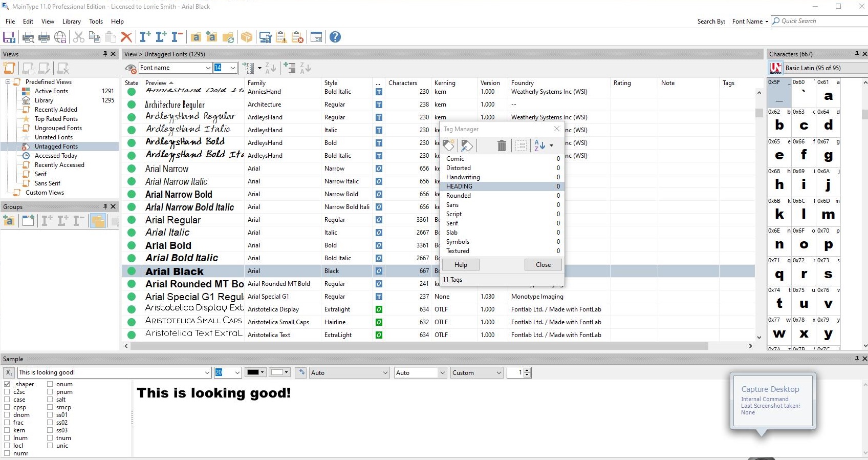Viewport: 868px width, 460px height.
Task: Enable the c2sc feature checkbox
Action: pos(7,392)
